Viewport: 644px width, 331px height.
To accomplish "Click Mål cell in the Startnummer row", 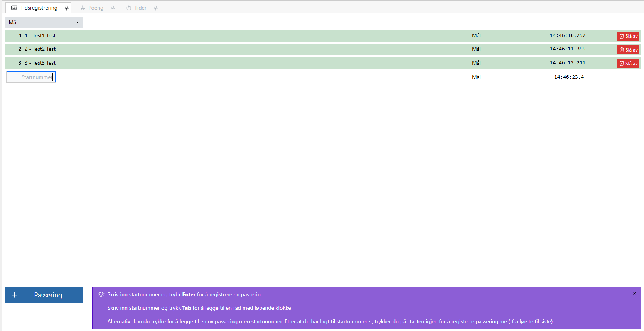I will coord(476,77).
